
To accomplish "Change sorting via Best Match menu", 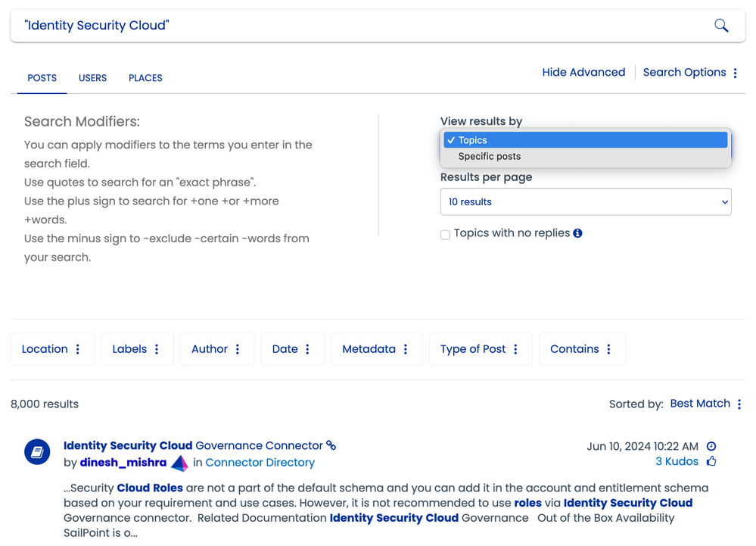I will pyautogui.click(x=705, y=404).
